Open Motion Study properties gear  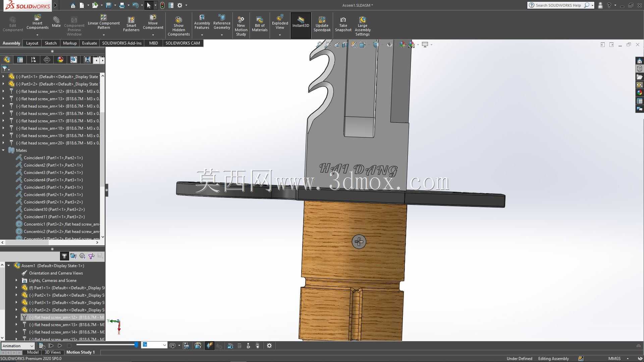[x=269, y=346]
